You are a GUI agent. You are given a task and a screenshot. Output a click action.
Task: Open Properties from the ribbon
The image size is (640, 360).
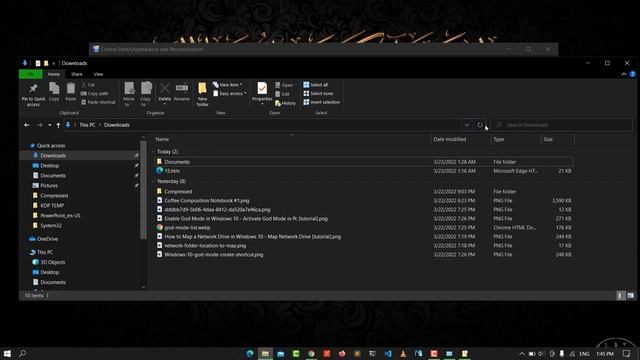point(262,93)
